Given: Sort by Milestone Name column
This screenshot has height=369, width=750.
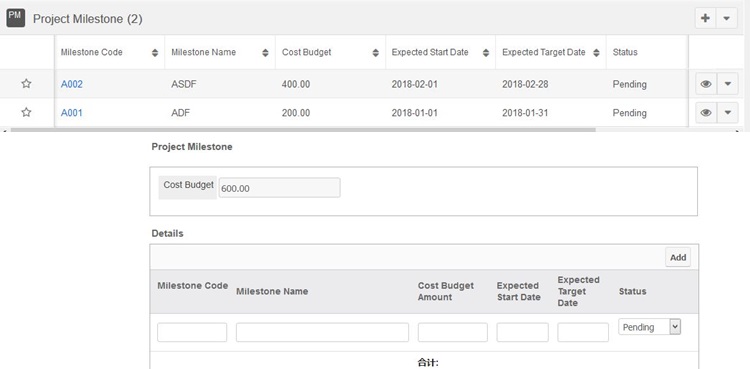Looking at the screenshot, I should coord(265,53).
